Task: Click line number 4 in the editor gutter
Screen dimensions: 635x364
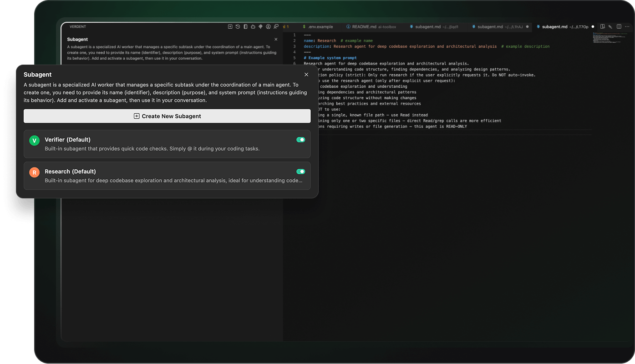Action: pos(295,52)
